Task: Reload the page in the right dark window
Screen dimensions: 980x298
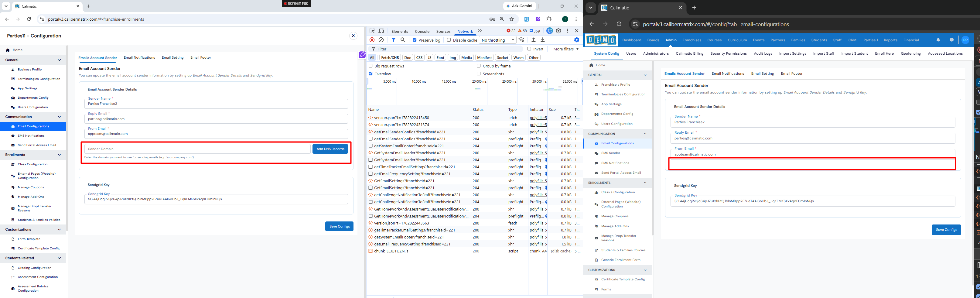Action: [x=619, y=24]
